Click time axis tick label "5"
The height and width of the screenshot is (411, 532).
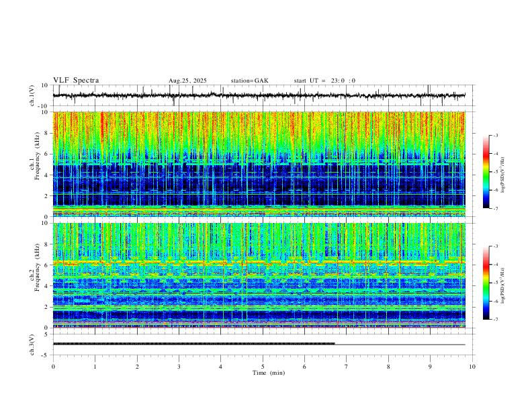(263, 367)
